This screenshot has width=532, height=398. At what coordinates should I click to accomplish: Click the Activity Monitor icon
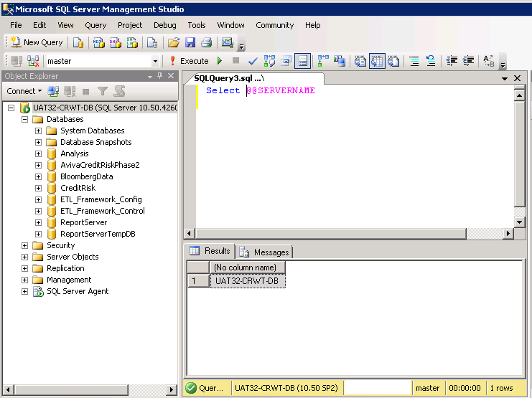tap(227, 43)
